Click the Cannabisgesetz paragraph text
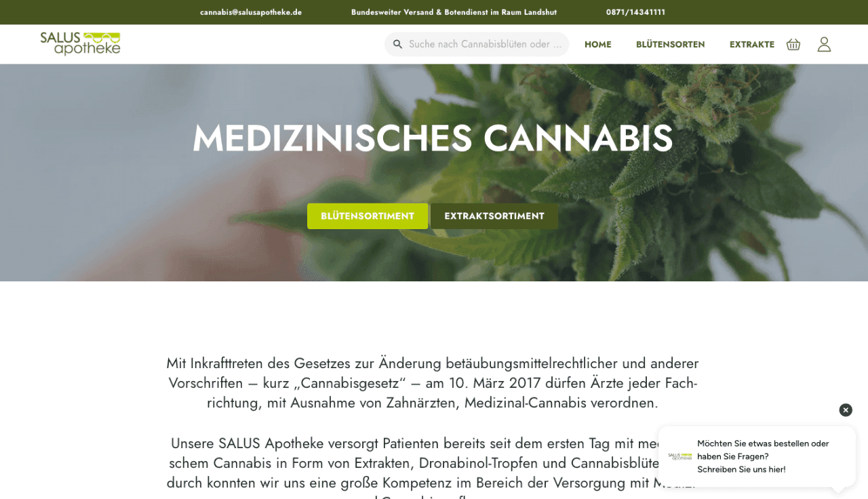The height and width of the screenshot is (499, 868). click(x=433, y=383)
